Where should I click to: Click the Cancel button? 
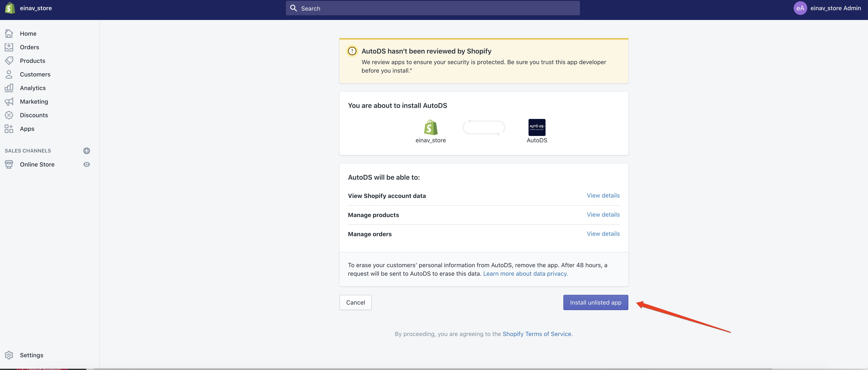pos(355,303)
